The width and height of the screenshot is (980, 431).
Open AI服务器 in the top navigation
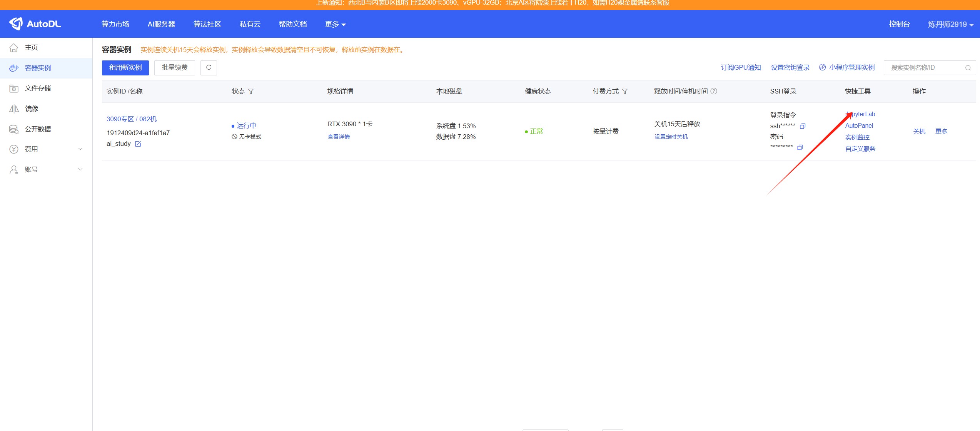tap(161, 24)
